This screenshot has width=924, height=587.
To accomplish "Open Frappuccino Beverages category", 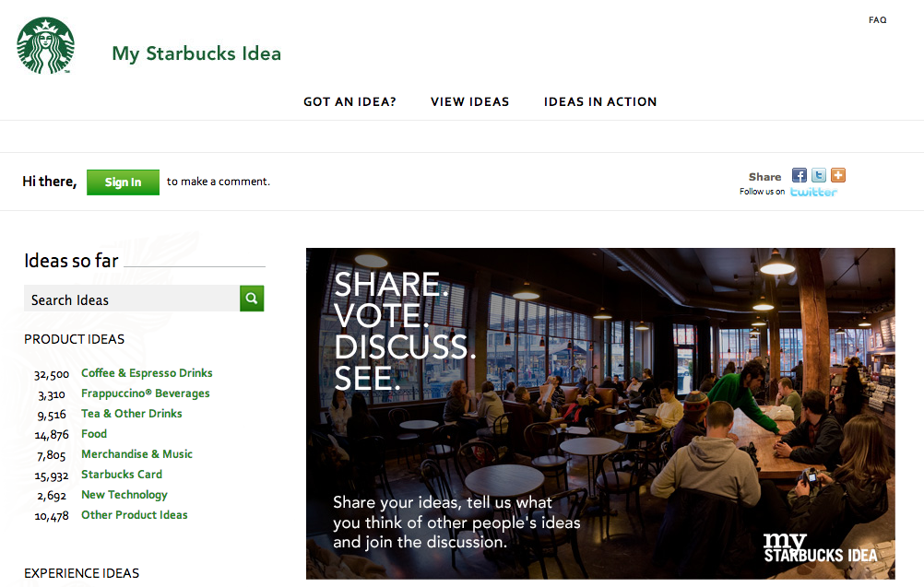I will point(146,393).
